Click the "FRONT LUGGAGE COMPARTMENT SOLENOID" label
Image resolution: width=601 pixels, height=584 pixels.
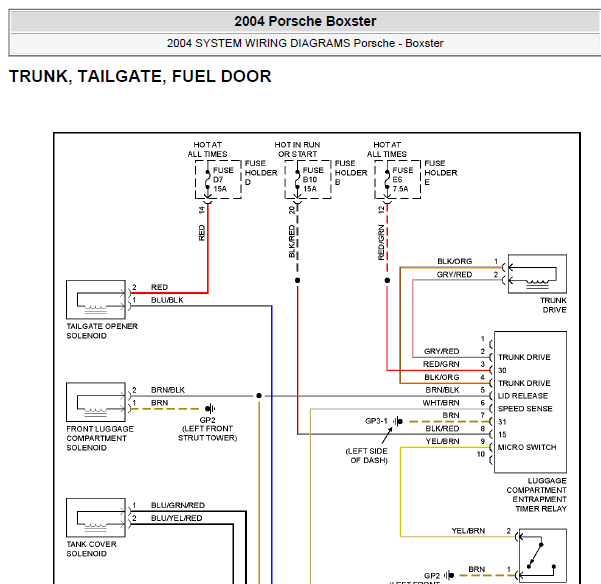[100, 438]
